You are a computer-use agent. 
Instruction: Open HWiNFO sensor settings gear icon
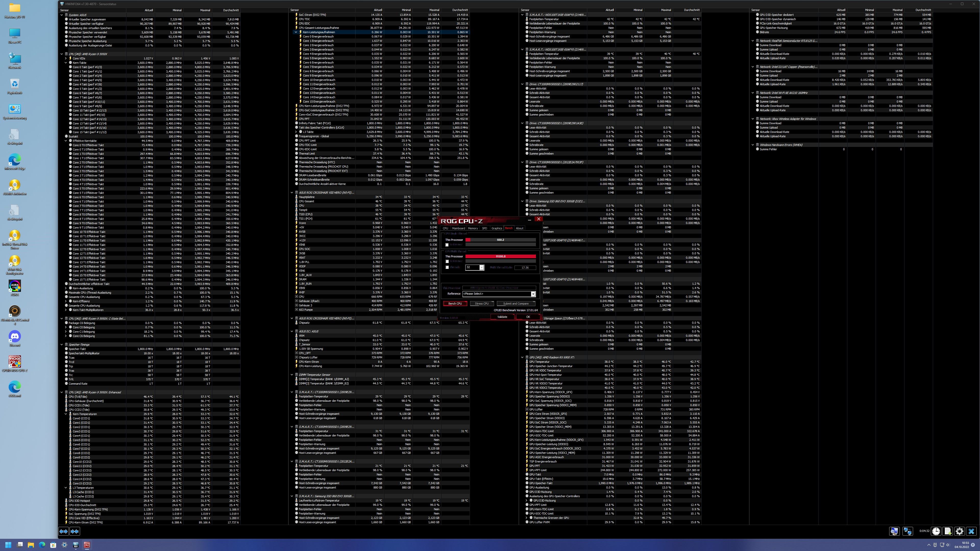click(960, 531)
